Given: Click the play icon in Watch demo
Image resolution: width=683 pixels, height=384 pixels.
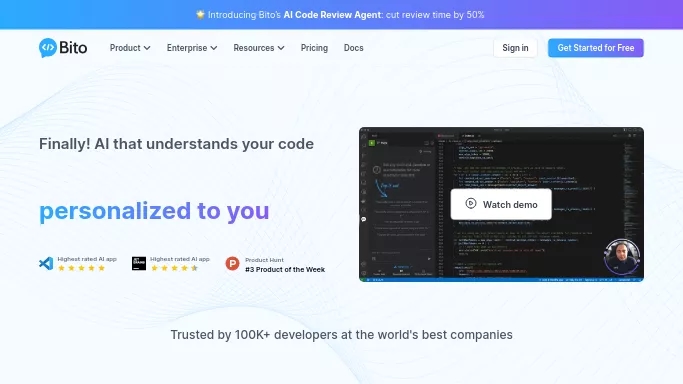Looking at the screenshot, I should [x=470, y=203].
